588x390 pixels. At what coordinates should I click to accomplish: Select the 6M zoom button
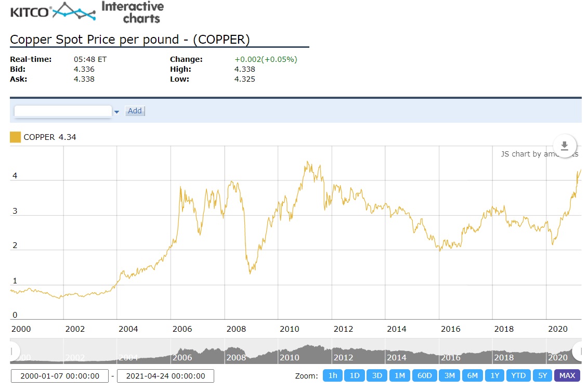click(473, 375)
